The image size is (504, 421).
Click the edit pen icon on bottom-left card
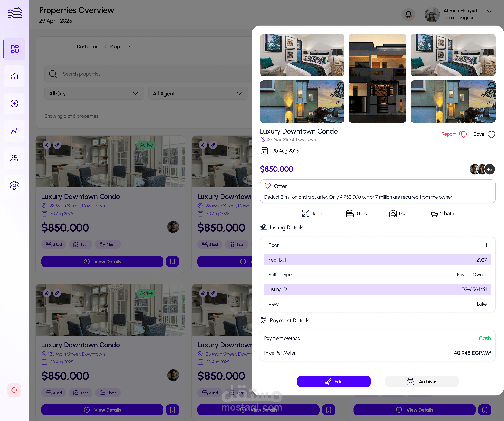click(47, 293)
